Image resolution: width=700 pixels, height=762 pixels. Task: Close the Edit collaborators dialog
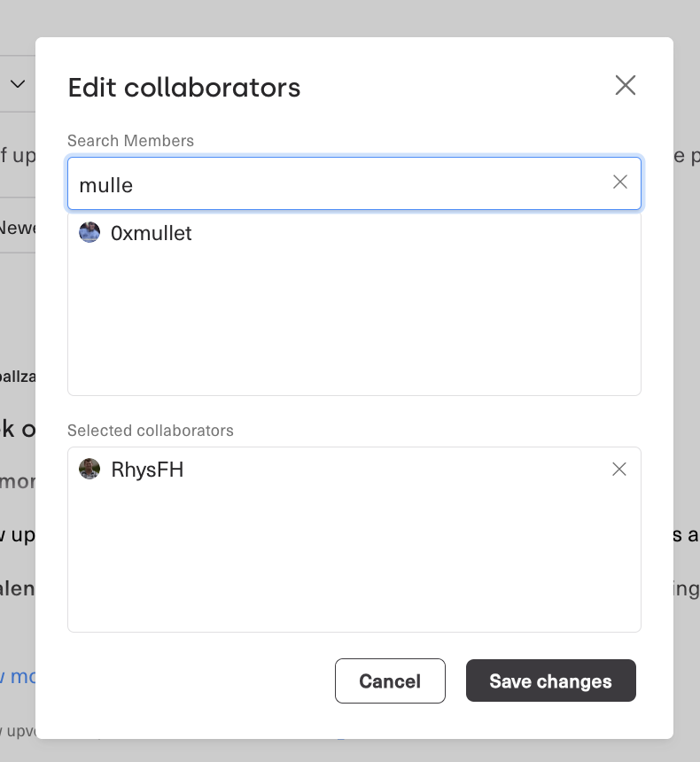[x=626, y=85]
